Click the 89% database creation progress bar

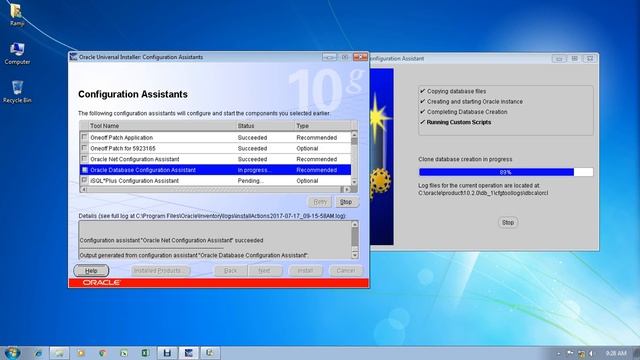pos(506,172)
